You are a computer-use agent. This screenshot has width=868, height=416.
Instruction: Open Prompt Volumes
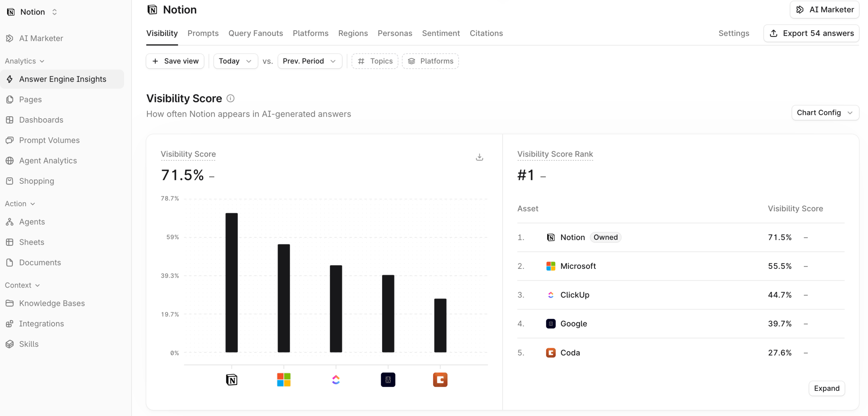[62, 140]
